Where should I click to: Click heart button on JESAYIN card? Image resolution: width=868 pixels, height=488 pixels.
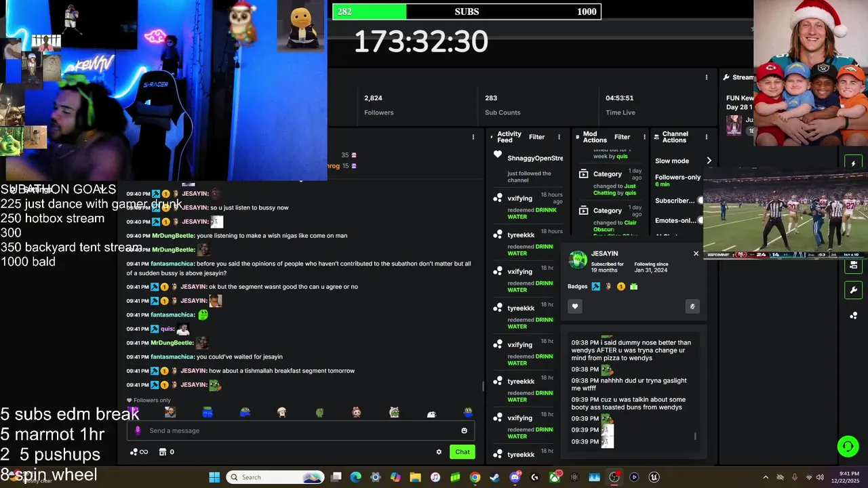[x=575, y=306]
